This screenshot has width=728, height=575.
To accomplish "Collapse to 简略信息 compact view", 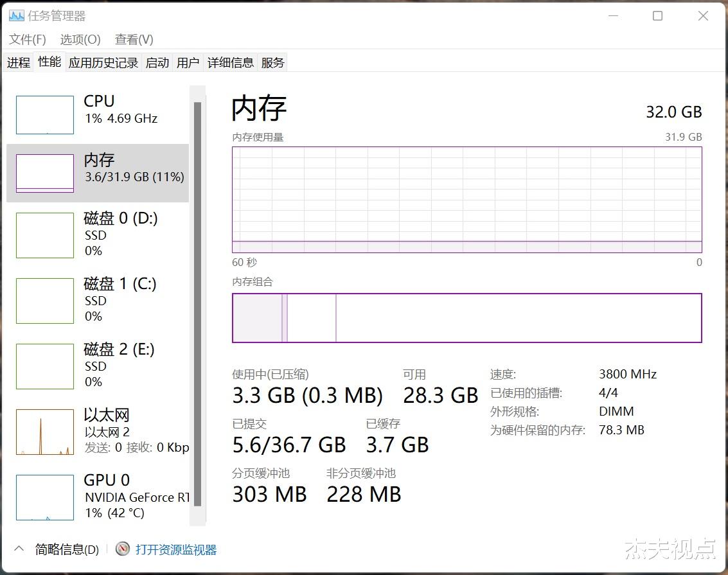I will click(67, 549).
